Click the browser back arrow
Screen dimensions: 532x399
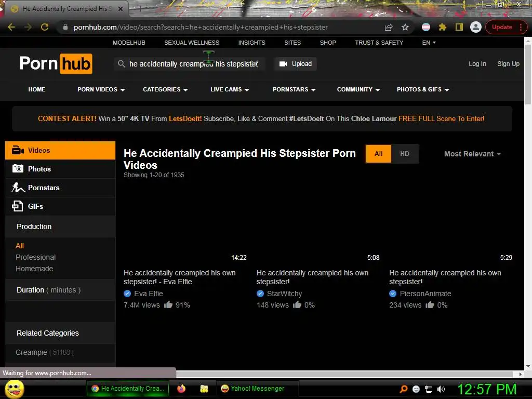tap(11, 27)
